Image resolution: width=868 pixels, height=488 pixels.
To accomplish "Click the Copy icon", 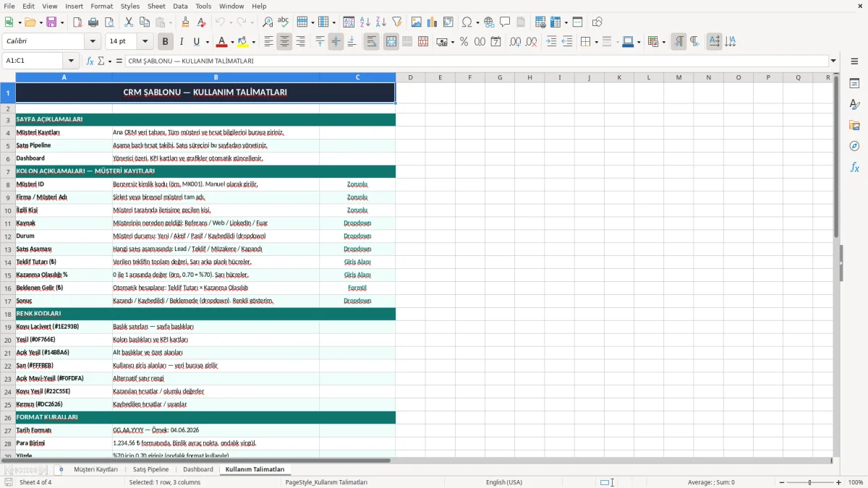I will tap(144, 22).
